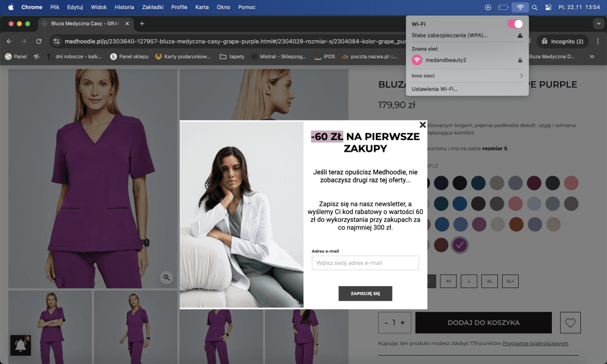Close the newsletter discount popup
This screenshot has height=364, width=607.
point(423,124)
